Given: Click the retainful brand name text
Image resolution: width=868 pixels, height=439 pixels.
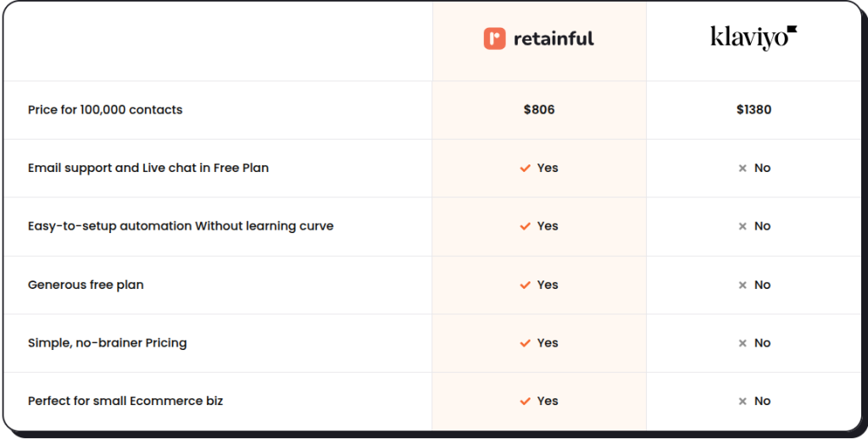Looking at the screenshot, I should (554, 39).
